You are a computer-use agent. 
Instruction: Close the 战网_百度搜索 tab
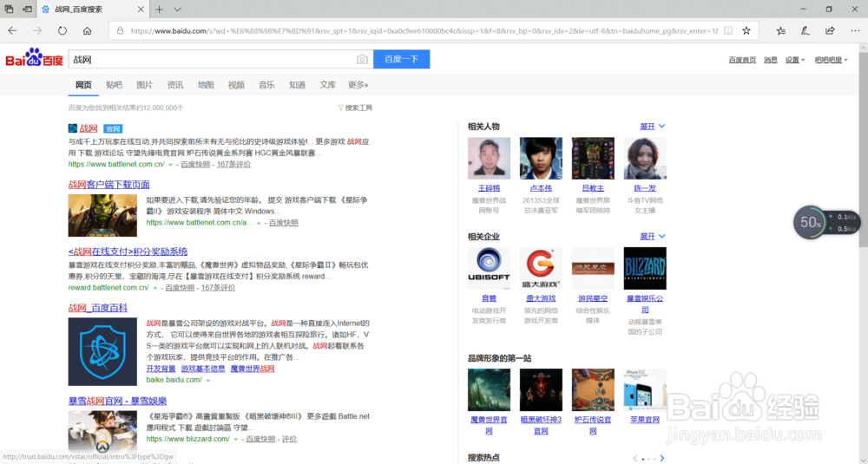(x=141, y=10)
